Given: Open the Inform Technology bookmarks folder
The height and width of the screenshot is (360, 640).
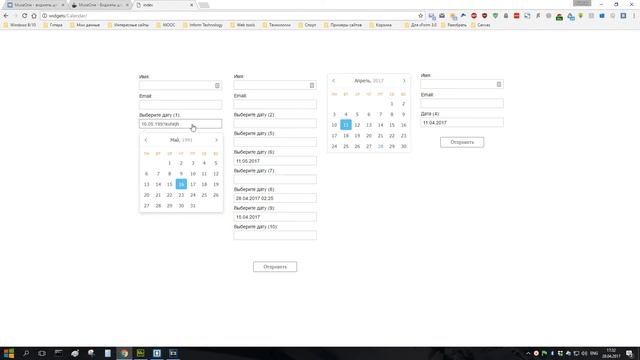Looking at the screenshot, I should [203, 25].
